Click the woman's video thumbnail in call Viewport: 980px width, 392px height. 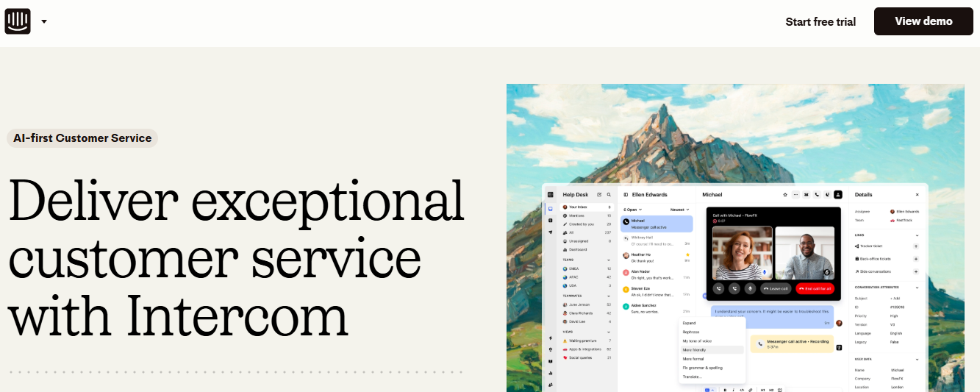coord(743,252)
